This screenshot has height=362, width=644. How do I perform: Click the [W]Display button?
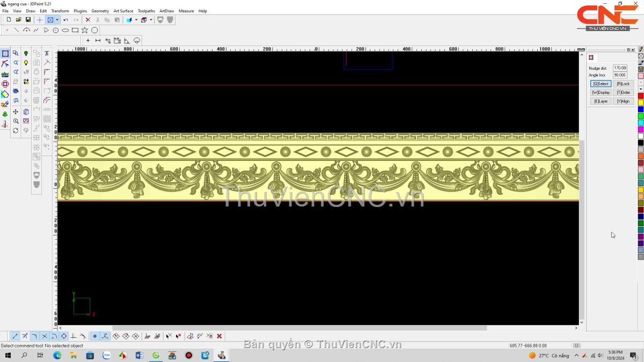[x=601, y=92]
